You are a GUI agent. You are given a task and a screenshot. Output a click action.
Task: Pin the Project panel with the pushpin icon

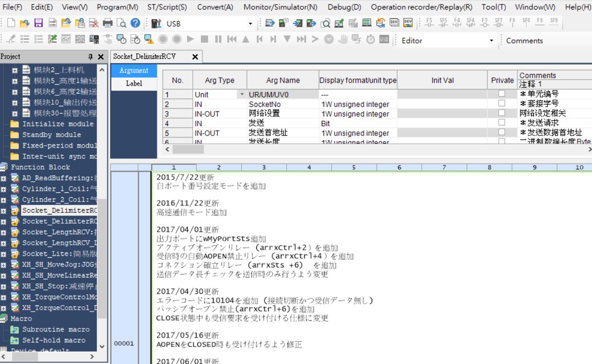pyautogui.click(x=90, y=57)
